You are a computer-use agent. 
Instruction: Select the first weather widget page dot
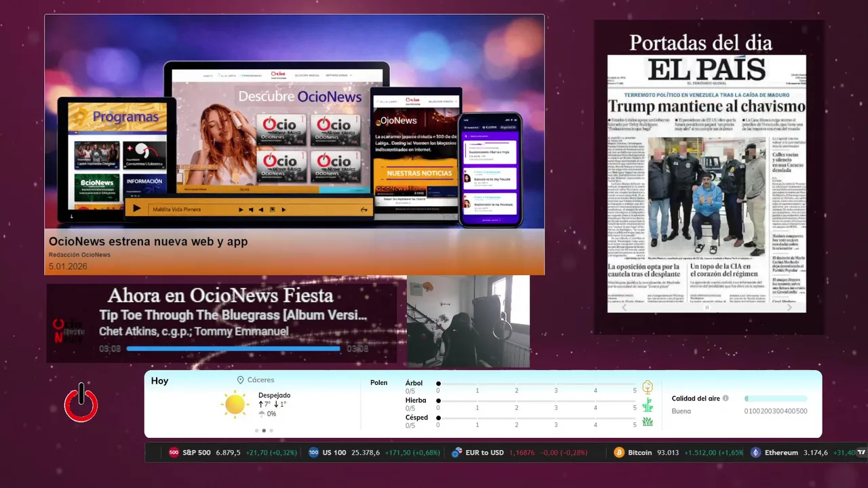pos(256,430)
